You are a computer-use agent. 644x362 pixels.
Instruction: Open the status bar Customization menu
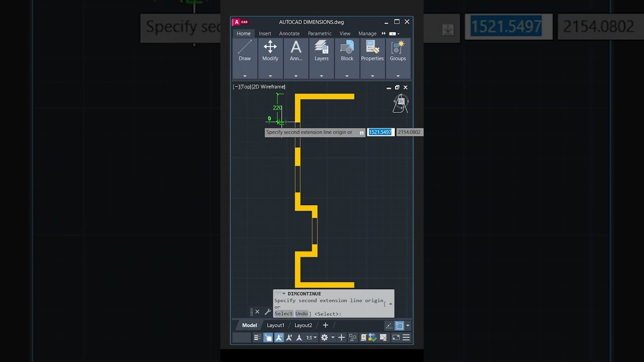[406, 337]
